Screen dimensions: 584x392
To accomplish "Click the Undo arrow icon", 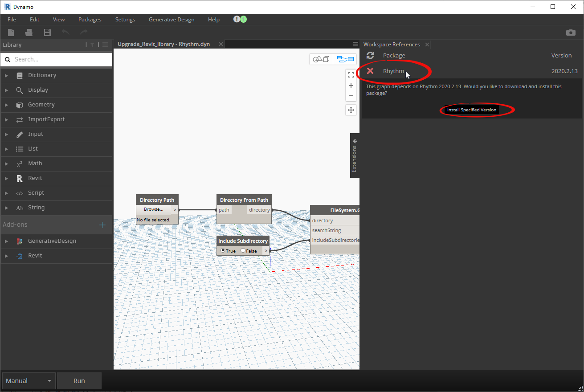I will (65, 32).
